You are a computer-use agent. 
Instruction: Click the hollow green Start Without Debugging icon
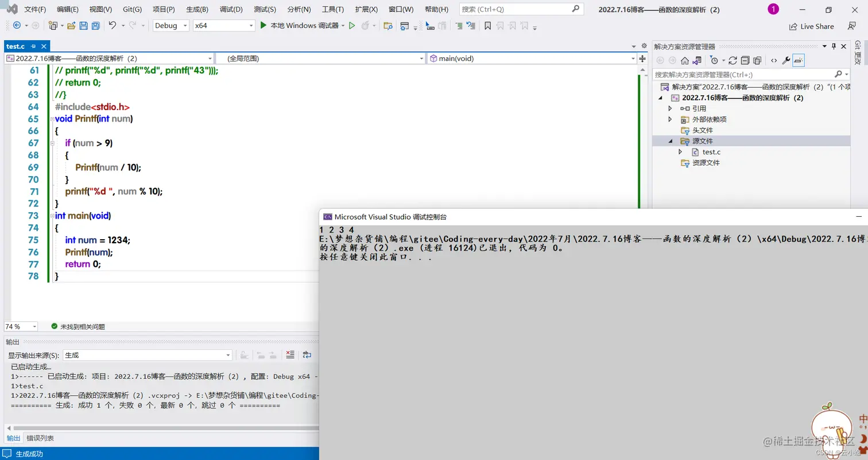pos(352,25)
